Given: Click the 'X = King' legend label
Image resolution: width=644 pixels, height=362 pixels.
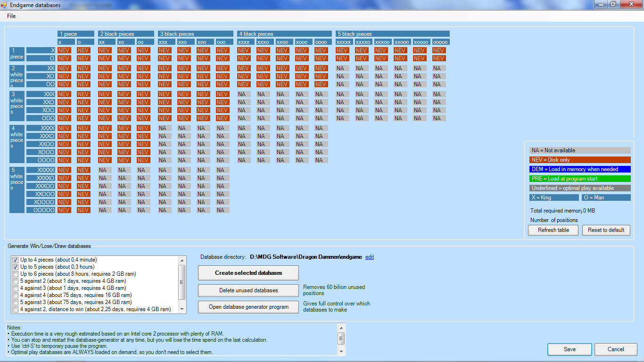Looking at the screenshot, I should point(554,197).
